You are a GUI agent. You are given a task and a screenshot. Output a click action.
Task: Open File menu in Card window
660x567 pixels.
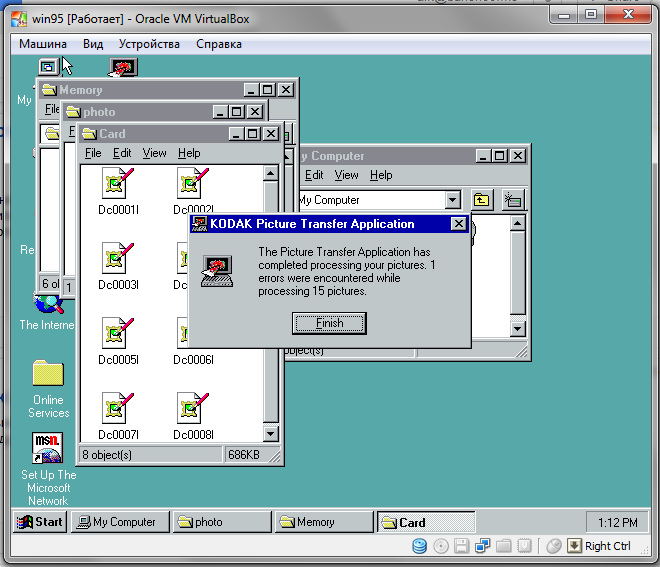click(x=93, y=153)
